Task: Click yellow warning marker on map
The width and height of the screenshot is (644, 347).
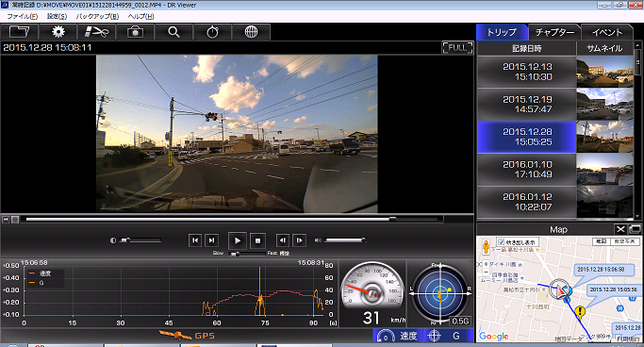Action: pyautogui.click(x=580, y=312)
